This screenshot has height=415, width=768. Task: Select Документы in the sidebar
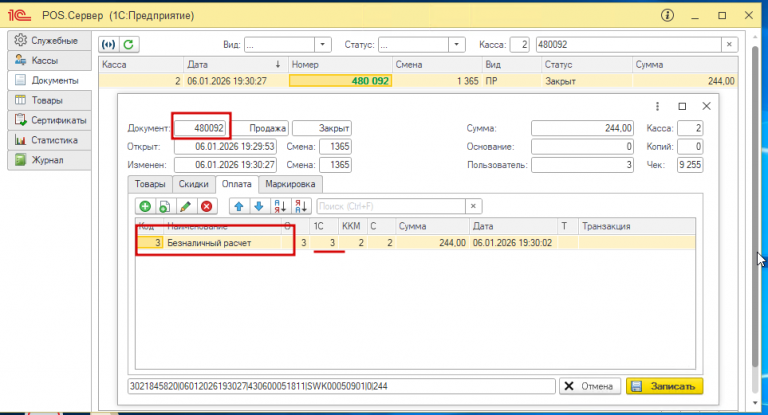point(49,80)
